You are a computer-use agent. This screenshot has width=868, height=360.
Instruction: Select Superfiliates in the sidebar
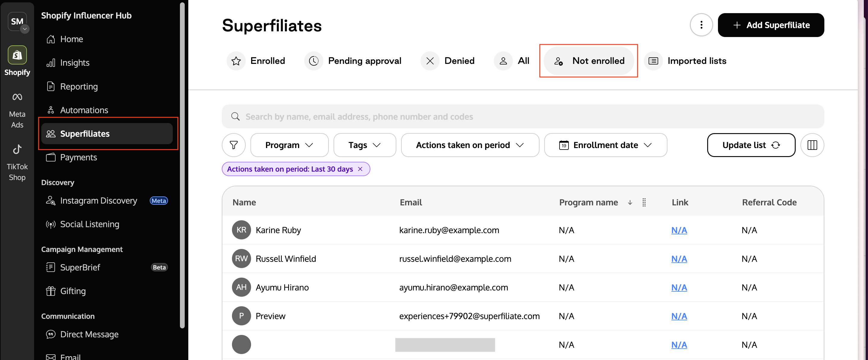(x=107, y=133)
